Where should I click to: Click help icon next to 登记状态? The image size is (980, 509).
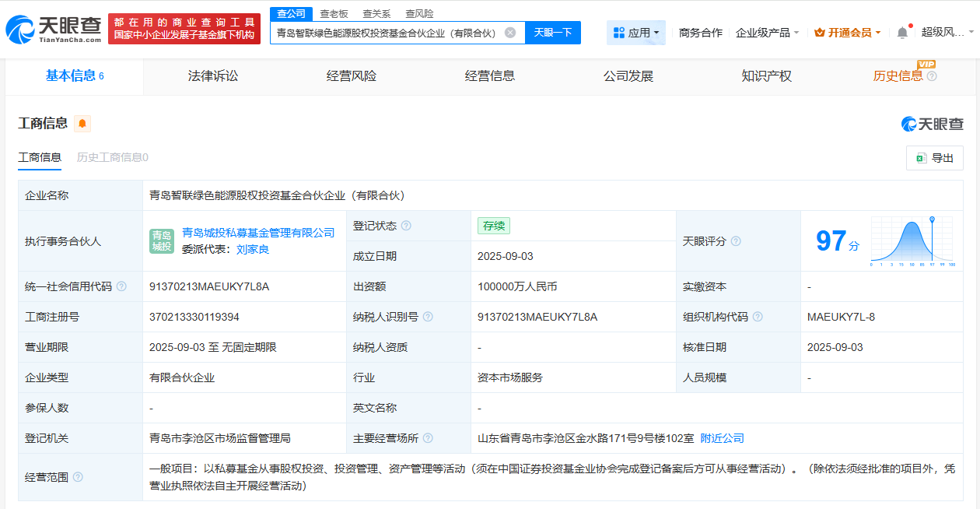click(x=406, y=226)
